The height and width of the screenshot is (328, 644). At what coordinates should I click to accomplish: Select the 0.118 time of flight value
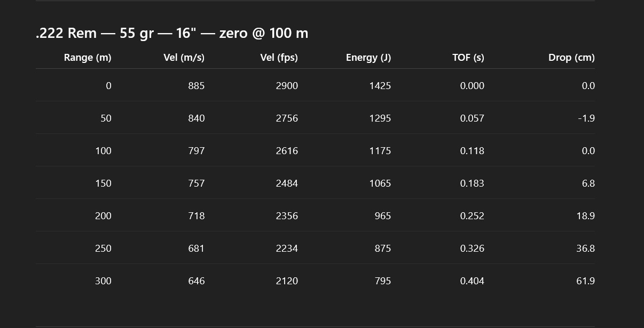click(x=472, y=151)
